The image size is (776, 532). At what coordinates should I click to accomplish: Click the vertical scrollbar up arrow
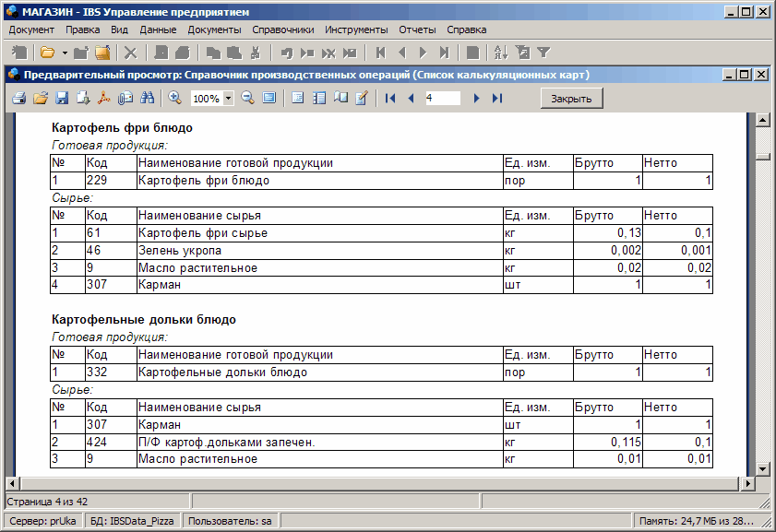click(x=763, y=119)
